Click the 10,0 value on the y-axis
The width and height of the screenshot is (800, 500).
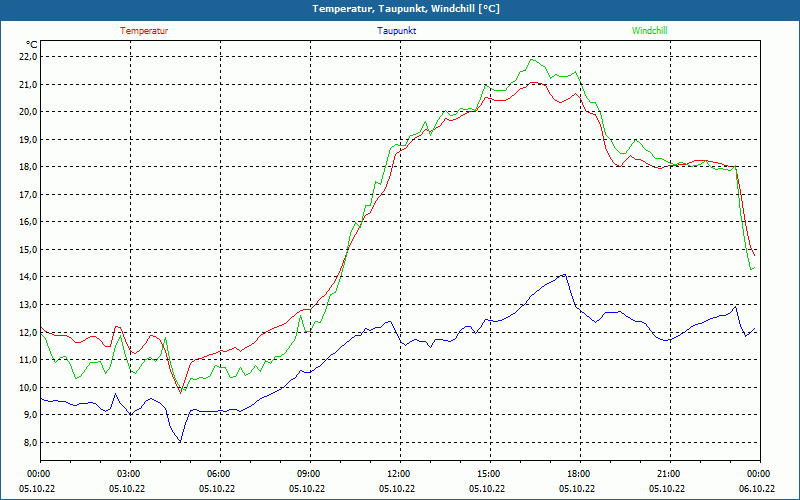click(x=28, y=387)
